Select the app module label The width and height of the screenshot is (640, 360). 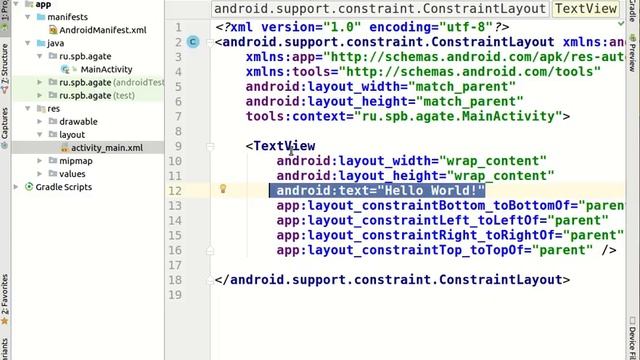pos(43,4)
